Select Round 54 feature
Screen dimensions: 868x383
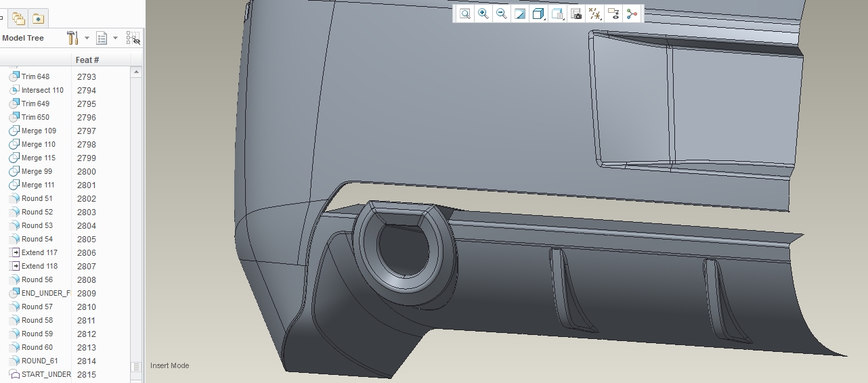pyautogui.click(x=37, y=239)
